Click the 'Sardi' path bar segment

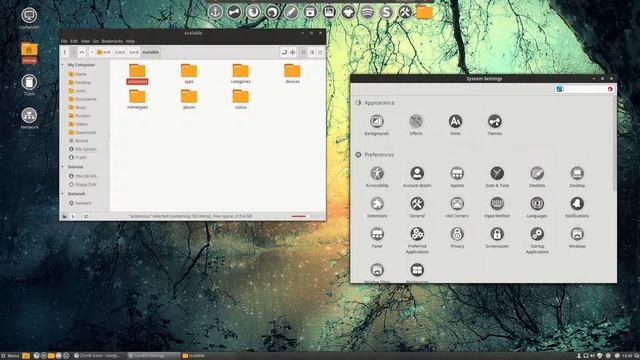134,52
